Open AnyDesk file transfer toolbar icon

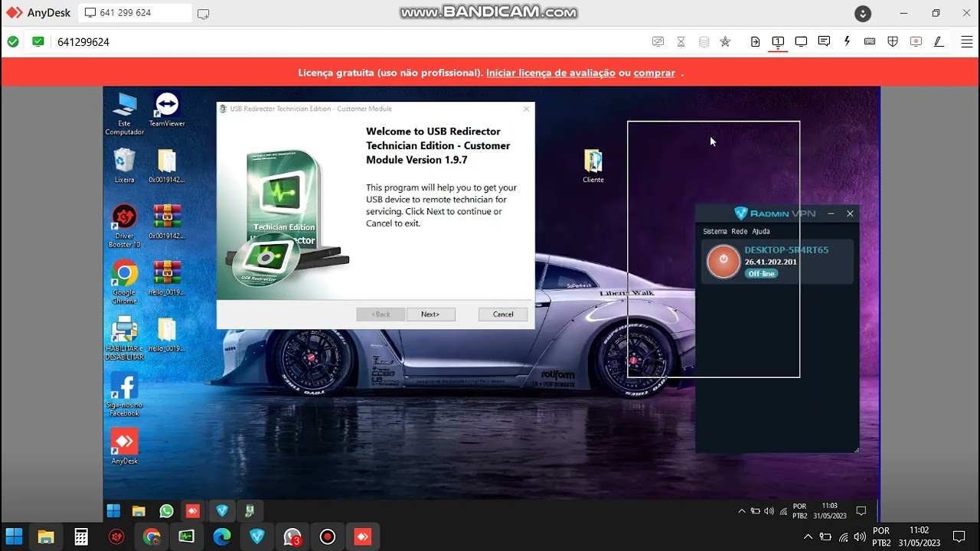point(755,42)
